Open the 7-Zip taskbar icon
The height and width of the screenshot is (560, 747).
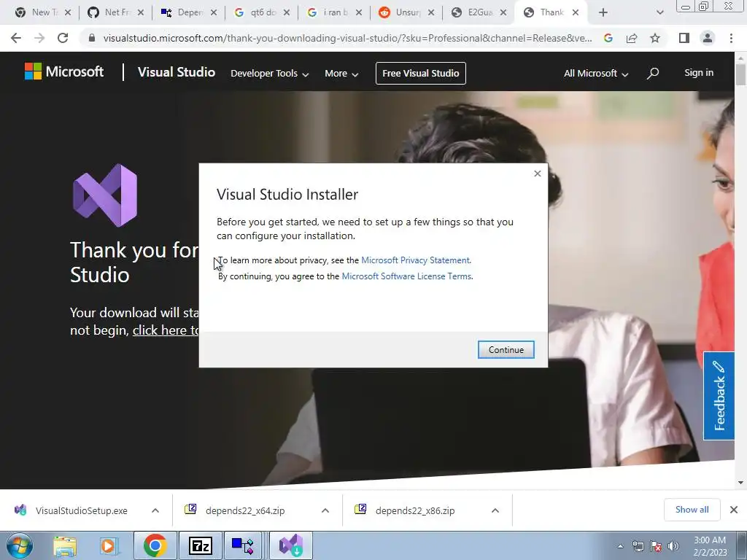tap(200, 545)
